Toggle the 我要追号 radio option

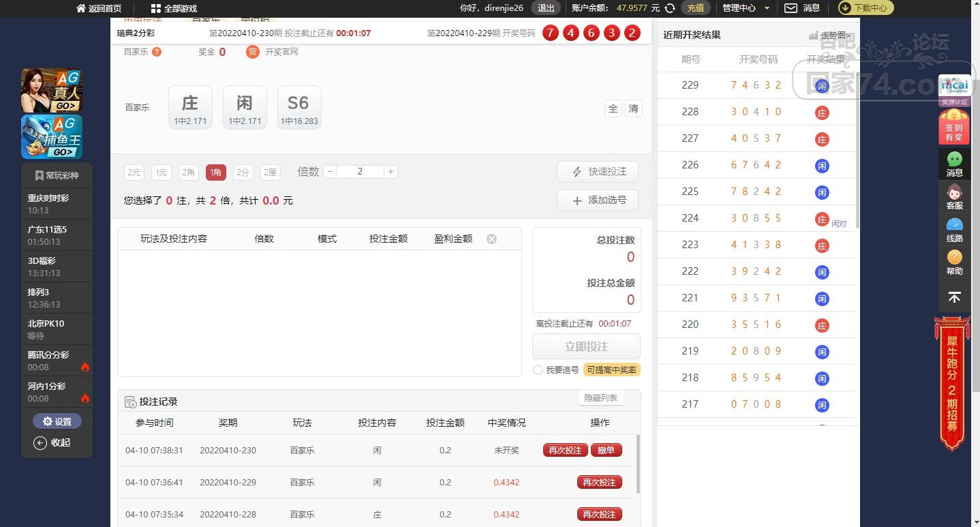tap(538, 370)
